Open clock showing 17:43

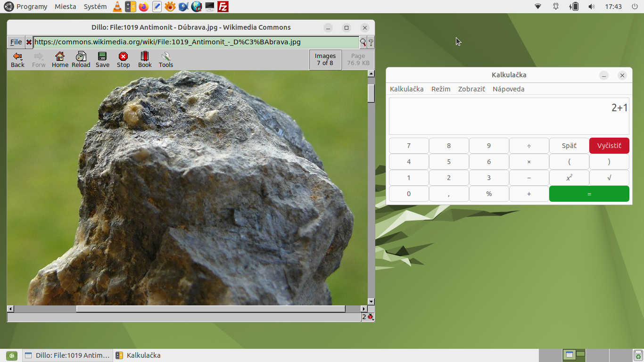(x=613, y=7)
